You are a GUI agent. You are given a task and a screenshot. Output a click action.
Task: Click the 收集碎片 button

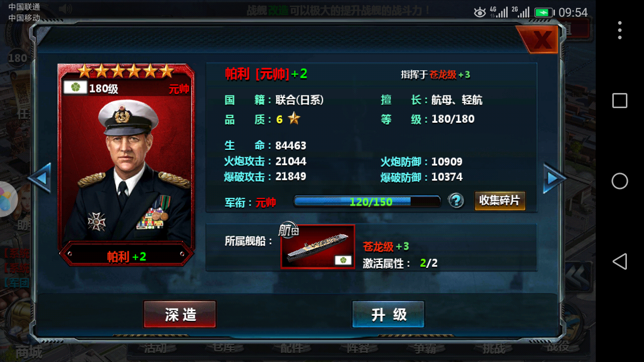pyautogui.click(x=500, y=201)
